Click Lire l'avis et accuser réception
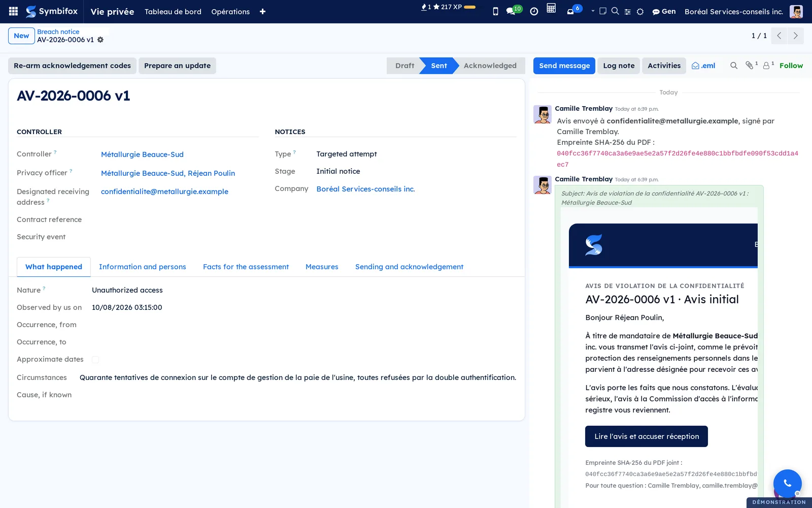Image resolution: width=812 pixels, height=508 pixels. (x=647, y=436)
